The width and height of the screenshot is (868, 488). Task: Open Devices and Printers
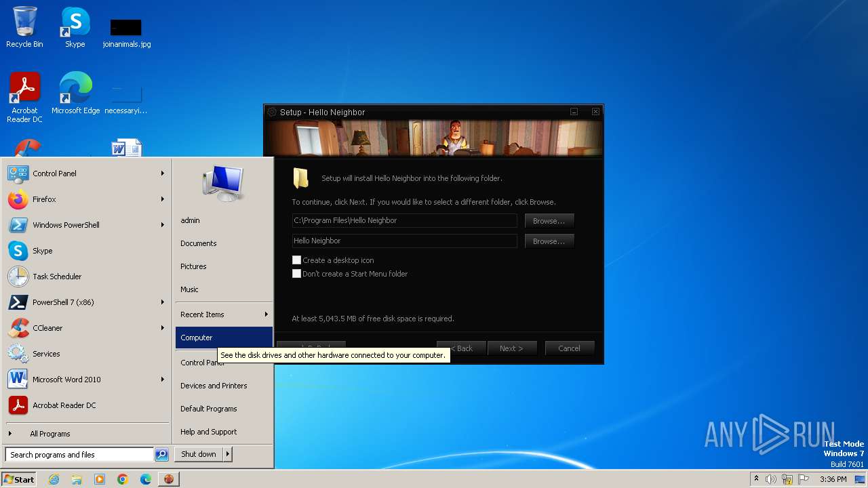click(x=224, y=386)
